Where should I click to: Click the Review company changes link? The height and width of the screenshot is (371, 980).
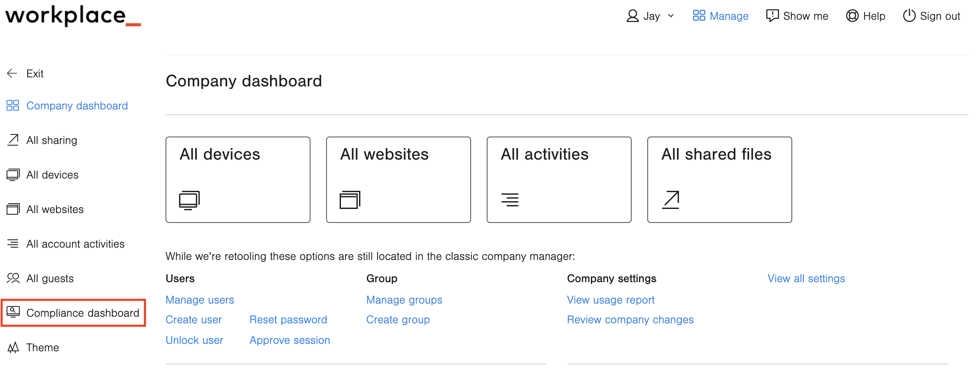pos(630,320)
